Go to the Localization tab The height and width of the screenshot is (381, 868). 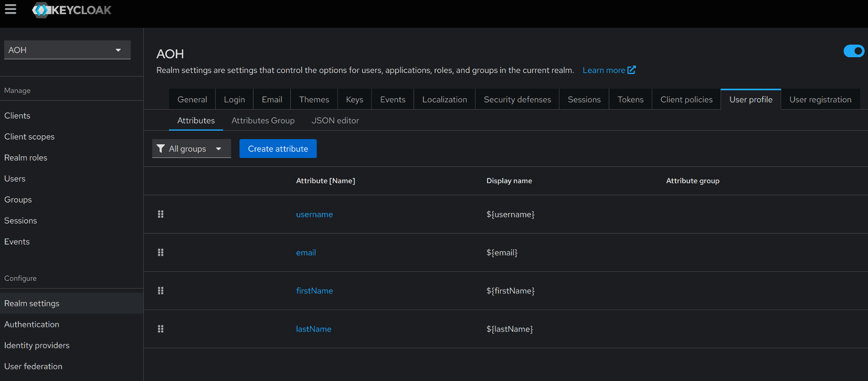pos(444,99)
